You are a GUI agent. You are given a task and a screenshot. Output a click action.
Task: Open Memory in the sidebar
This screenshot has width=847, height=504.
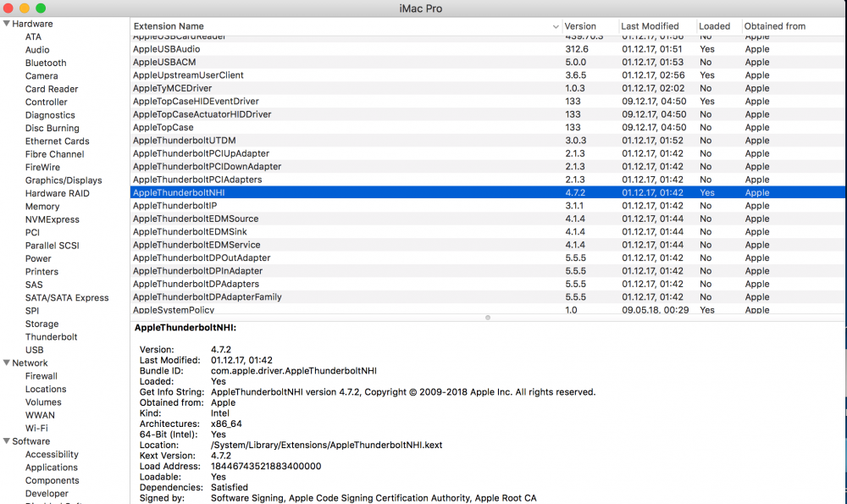point(42,207)
